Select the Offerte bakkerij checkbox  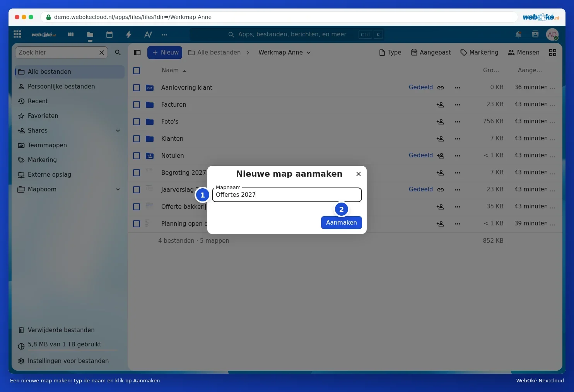click(x=137, y=207)
